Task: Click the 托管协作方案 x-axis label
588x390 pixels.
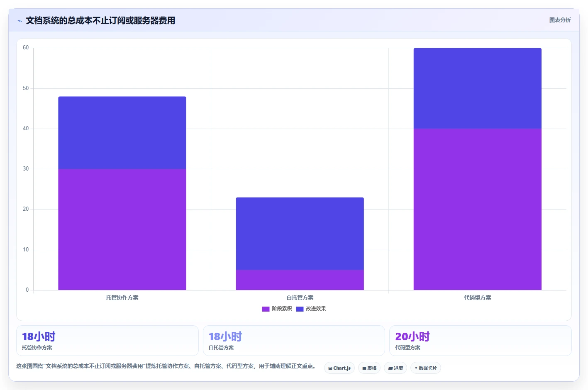Action: [122, 297]
